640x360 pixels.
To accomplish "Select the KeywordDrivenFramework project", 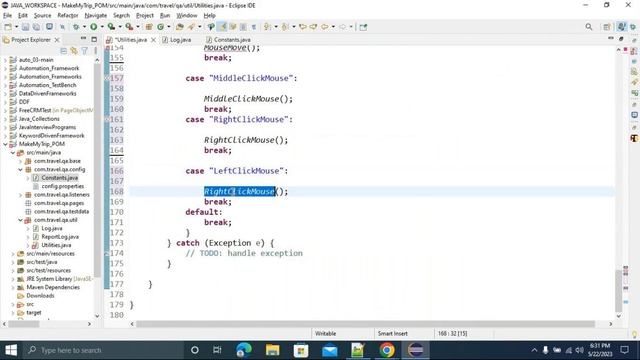I will coord(51,136).
